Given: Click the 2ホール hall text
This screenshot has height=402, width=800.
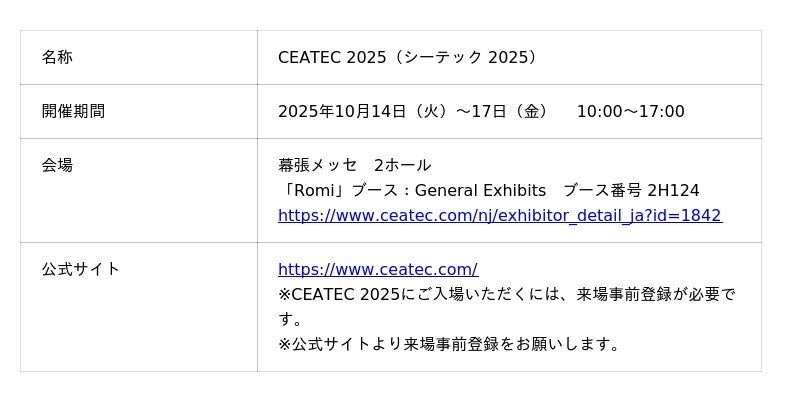Looking at the screenshot, I should click(402, 165).
